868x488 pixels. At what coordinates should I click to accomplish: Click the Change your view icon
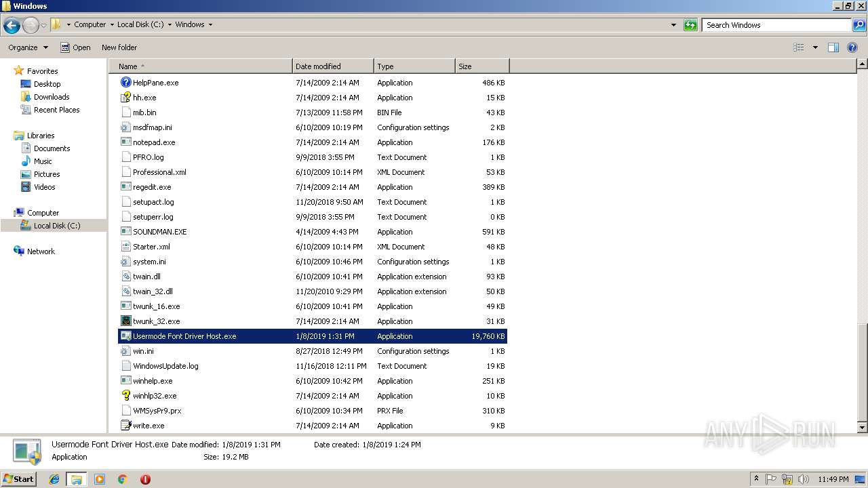point(799,47)
